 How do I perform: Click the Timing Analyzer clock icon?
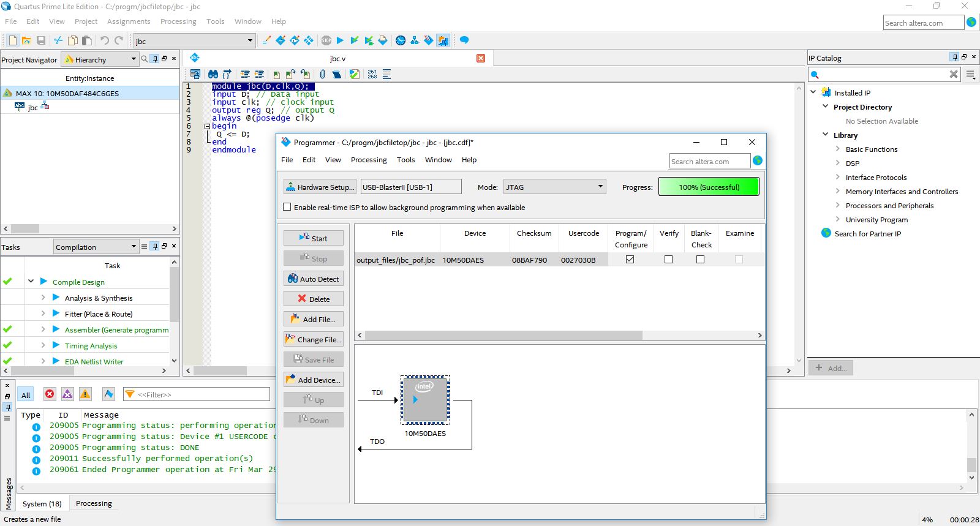pyautogui.click(x=401, y=40)
